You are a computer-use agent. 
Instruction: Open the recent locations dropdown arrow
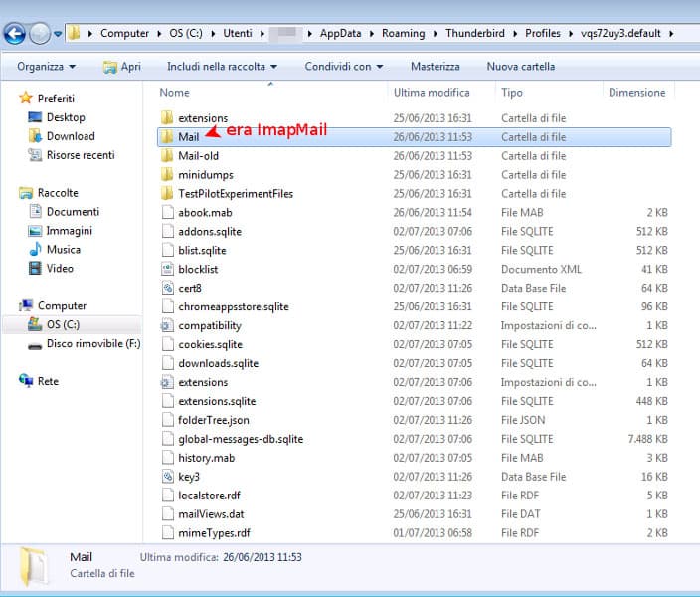(58, 34)
